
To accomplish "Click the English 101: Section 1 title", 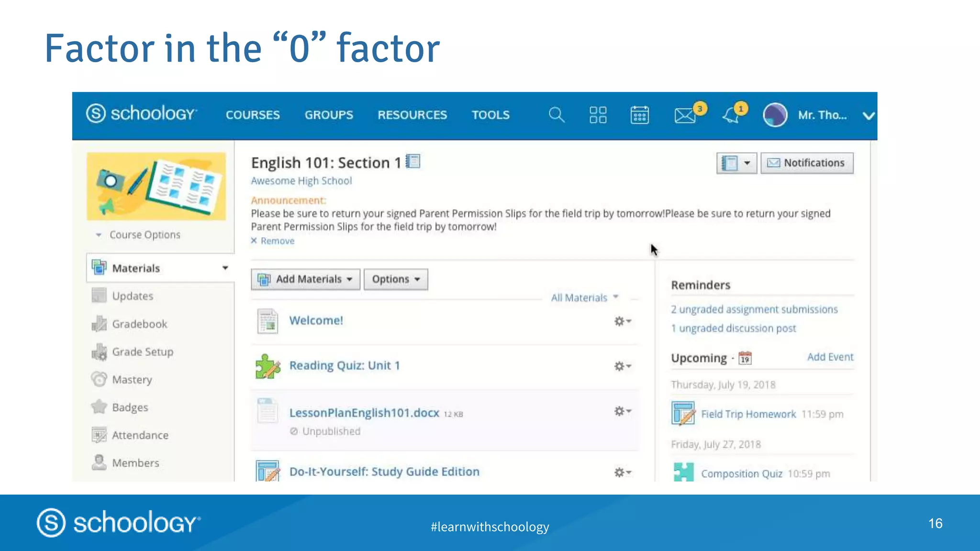I will pos(326,163).
